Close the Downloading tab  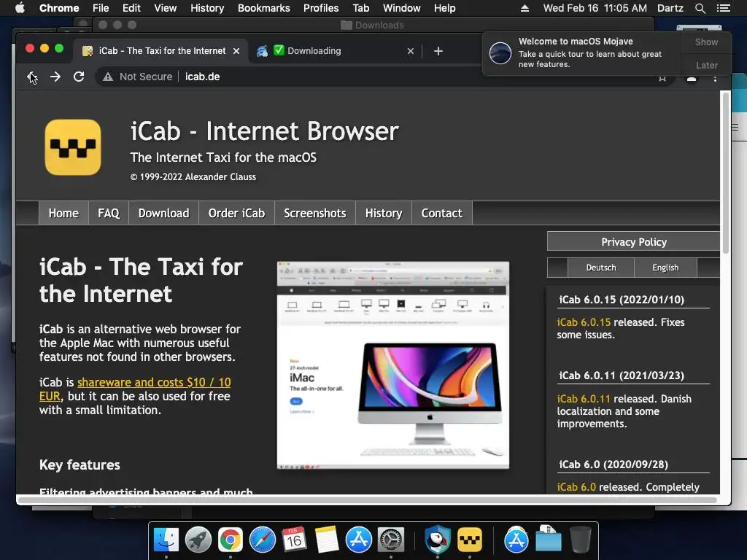(x=411, y=51)
